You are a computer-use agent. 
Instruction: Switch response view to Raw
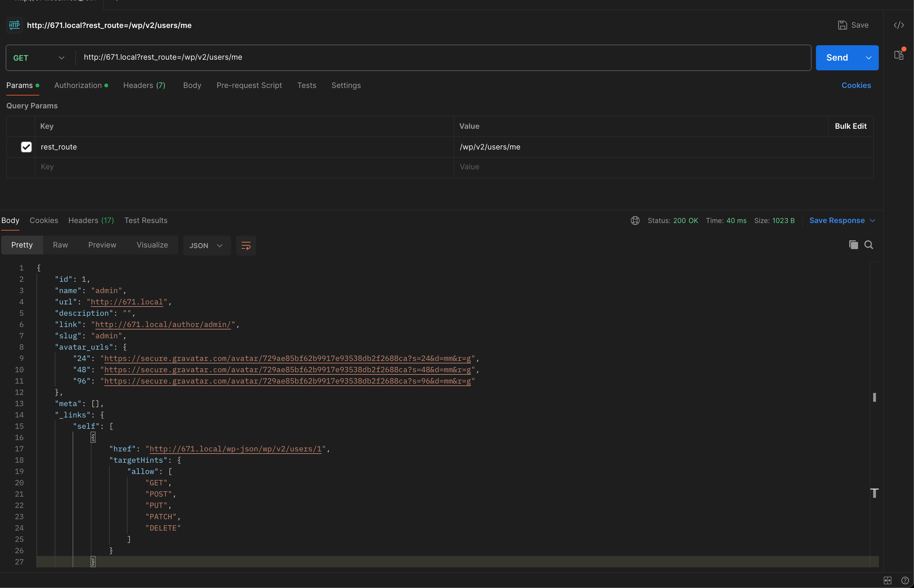click(x=60, y=245)
